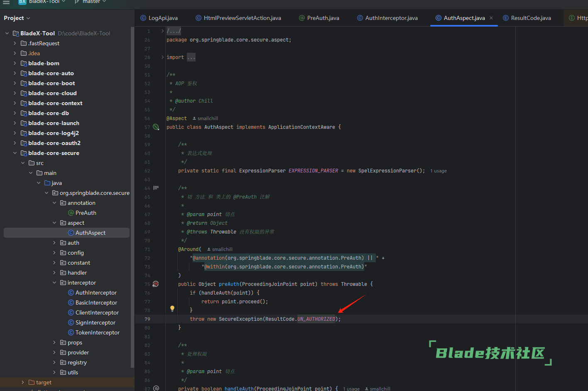Expand the folded license comment at line 1
This screenshot has width=588, height=391.
click(163, 31)
